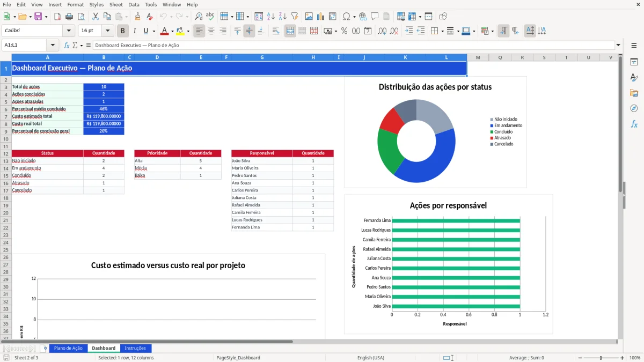Viewport: 644px width, 362px height.
Task: Toggle the AutoFilter funnel icon
Action: [295, 17]
